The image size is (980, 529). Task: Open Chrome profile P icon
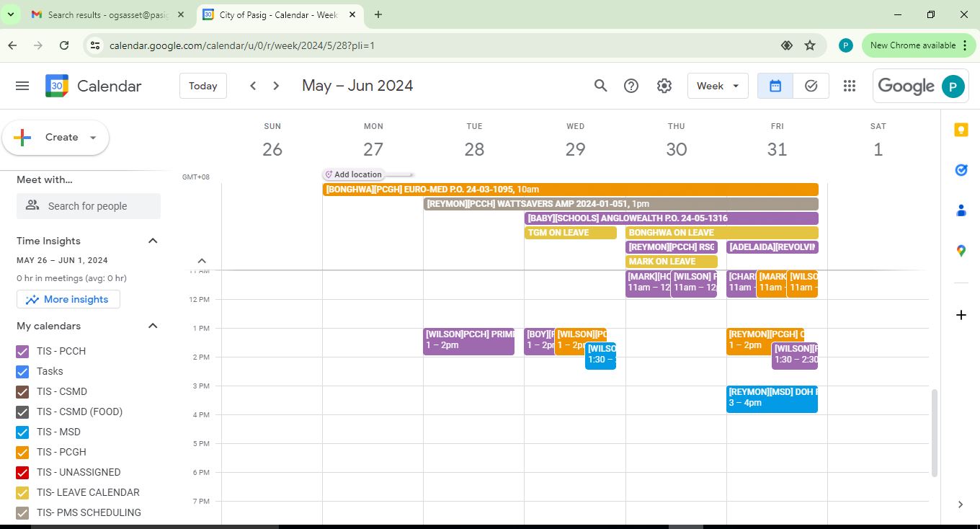click(x=846, y=45)
